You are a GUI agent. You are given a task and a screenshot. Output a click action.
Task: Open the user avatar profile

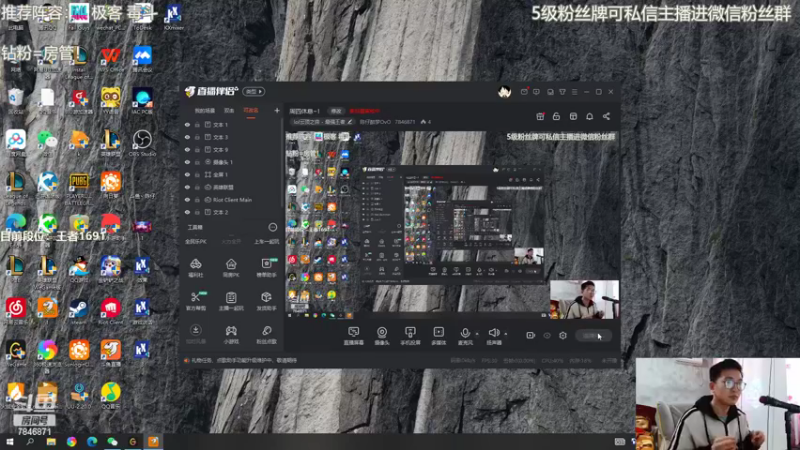pyautogui.click(x=505, y=92)
